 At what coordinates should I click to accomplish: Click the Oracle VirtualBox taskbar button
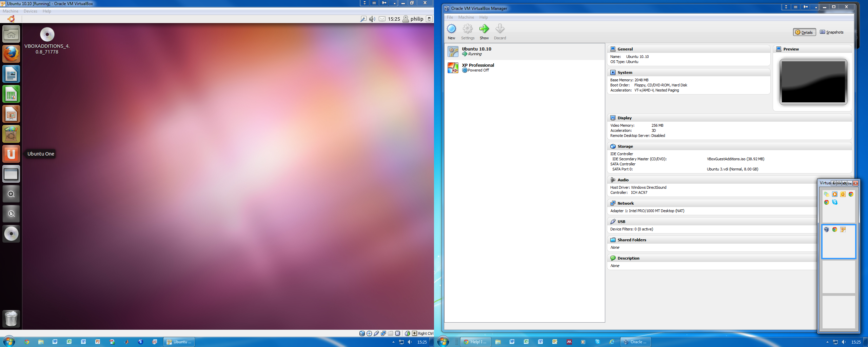[x=636, y=342]
